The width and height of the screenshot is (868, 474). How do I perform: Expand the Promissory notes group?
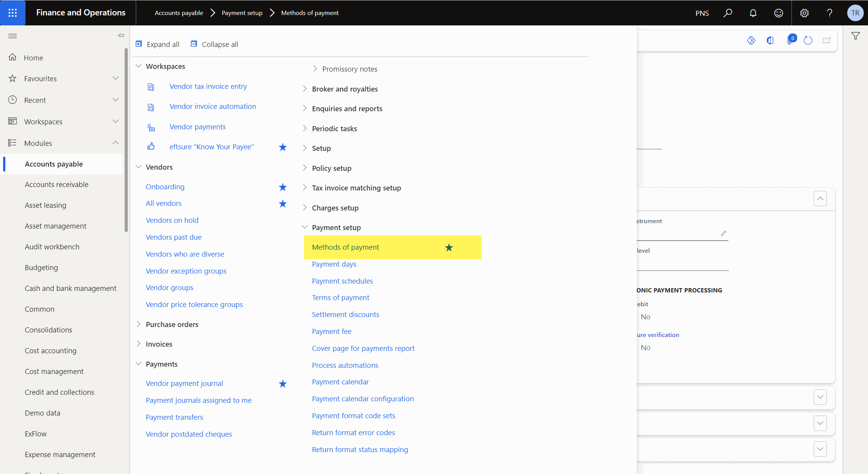click(315, 68)
